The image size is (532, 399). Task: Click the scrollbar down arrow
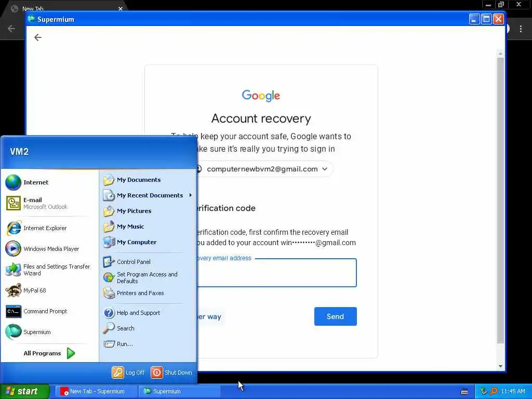tap(500, 366)
